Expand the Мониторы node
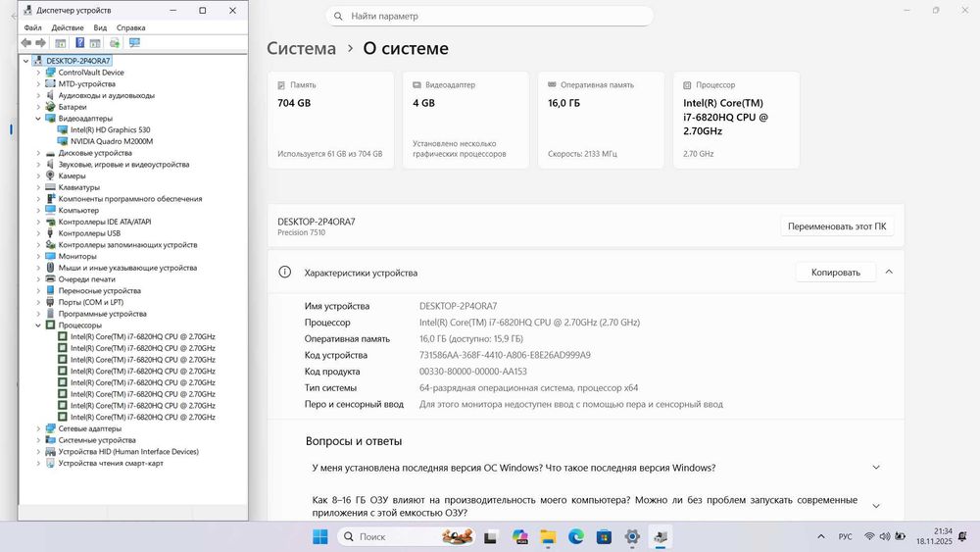Viewport: 980px width, 552px height. click(38, 256)
